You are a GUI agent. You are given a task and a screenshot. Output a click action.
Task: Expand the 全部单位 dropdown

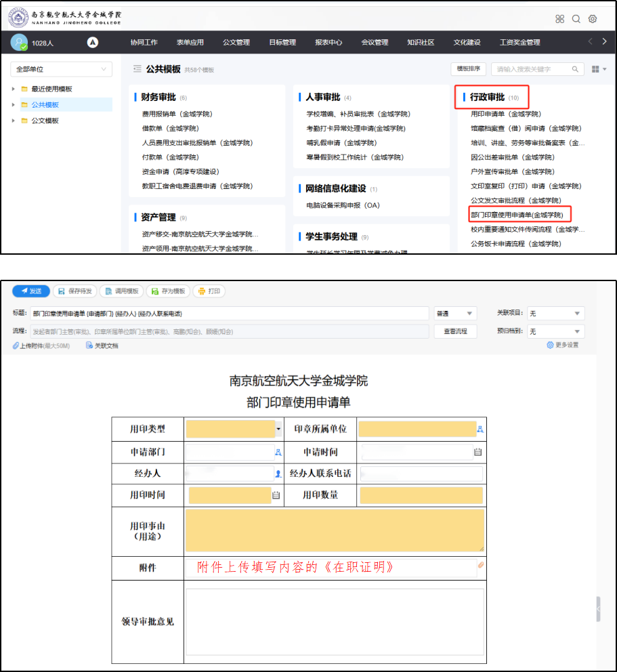coord(61,69)
